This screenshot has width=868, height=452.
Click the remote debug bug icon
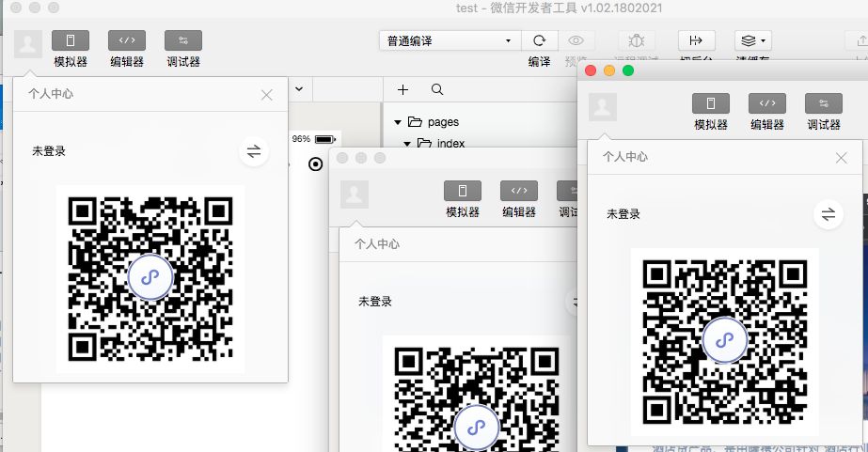click(637, 40)
